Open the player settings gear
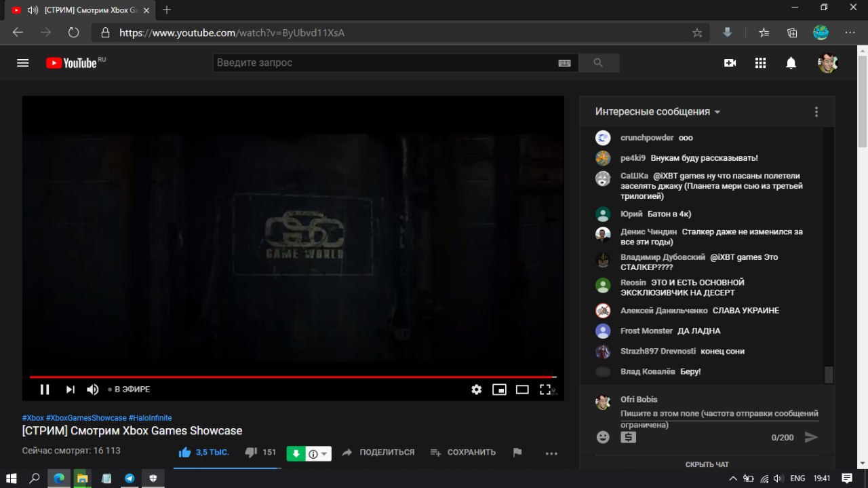This screenshot has height=488, width=868. [x=477, y=390]
